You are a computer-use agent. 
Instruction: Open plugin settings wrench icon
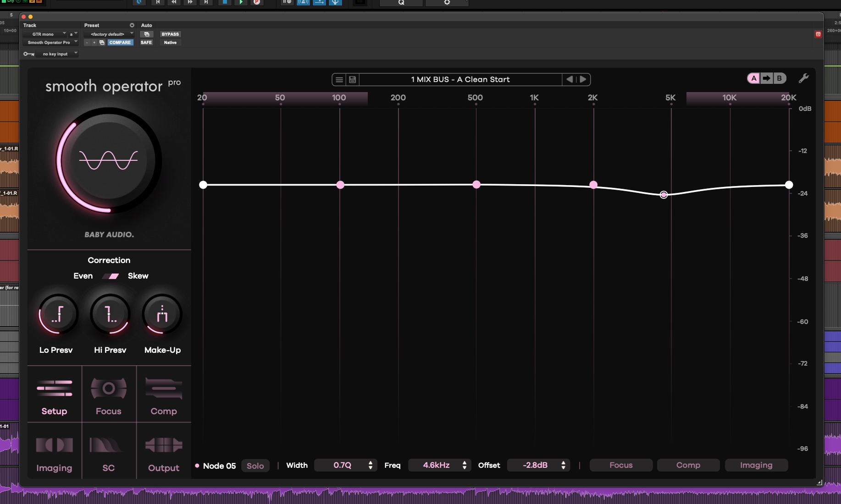pos(803,78)
